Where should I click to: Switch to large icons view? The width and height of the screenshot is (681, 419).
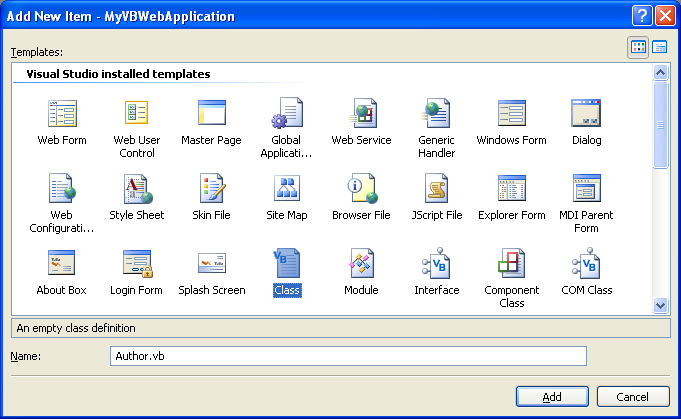(x=638, y=47)
